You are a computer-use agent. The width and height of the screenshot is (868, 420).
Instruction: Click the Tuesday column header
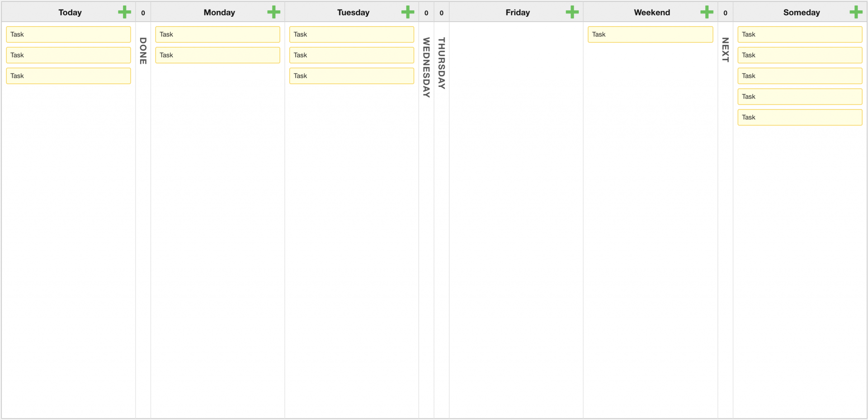click(354, 13)
